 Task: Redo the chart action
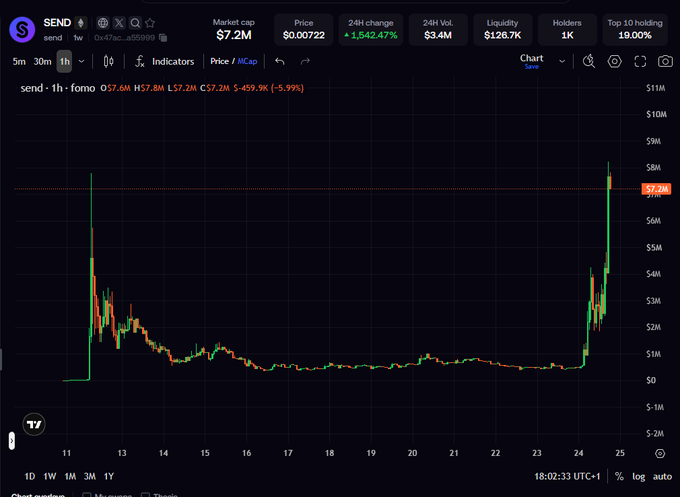[305, 61]
